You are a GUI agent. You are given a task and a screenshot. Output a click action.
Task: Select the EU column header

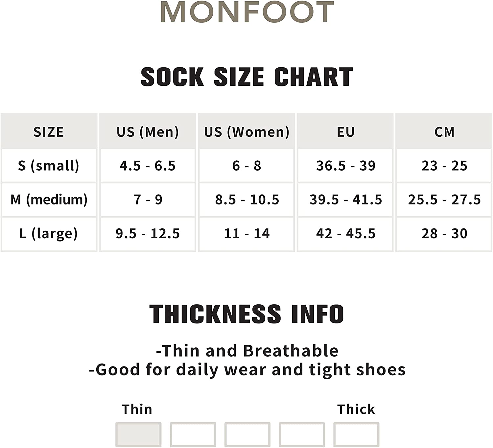[345, 132]
